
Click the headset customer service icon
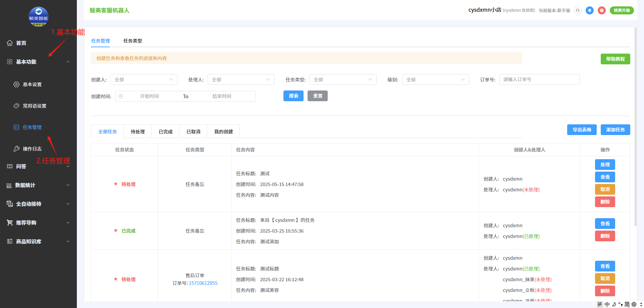(x=577, y=10)
